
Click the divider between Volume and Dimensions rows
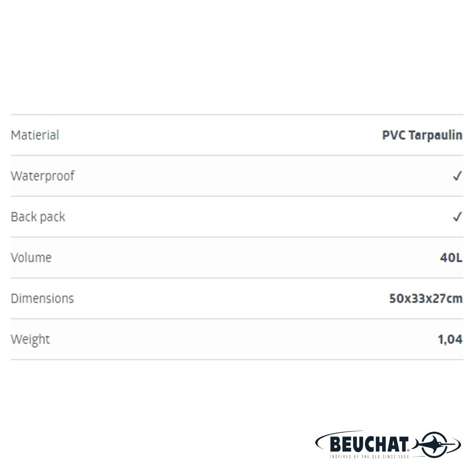pos(237,278)
